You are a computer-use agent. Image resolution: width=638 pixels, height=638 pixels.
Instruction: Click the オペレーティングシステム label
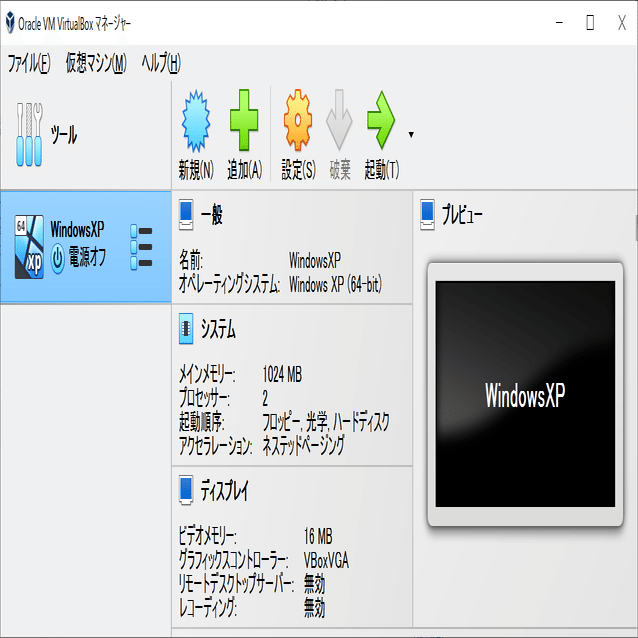point(229,284)
